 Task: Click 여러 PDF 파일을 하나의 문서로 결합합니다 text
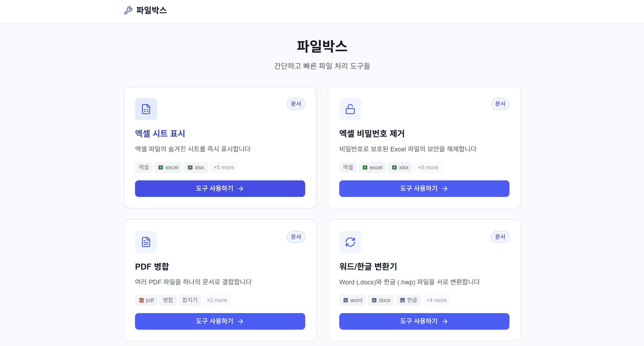pos(193,282)
